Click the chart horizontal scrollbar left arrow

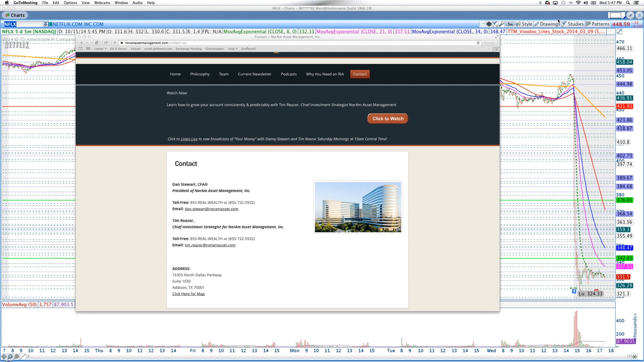(x=28, y=357)
